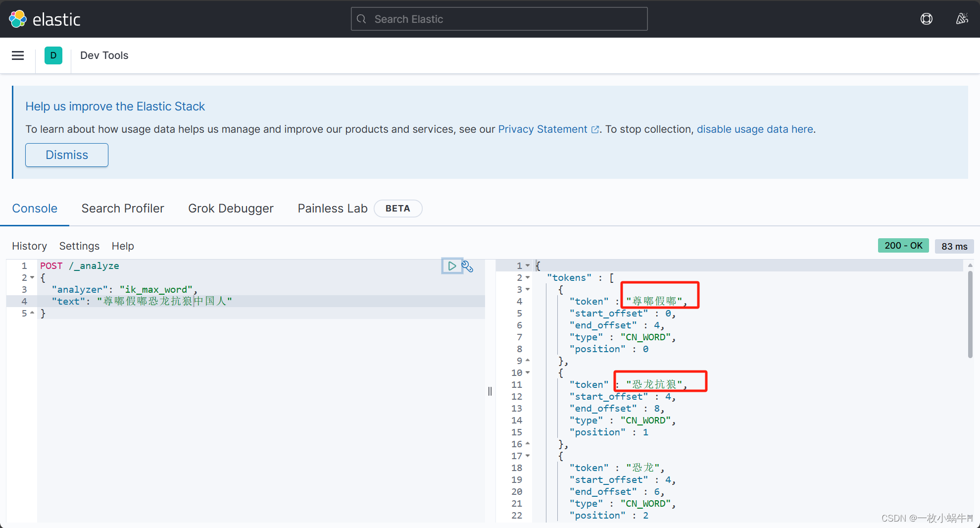Dismiss the usage data banner

tap(66, 155)
